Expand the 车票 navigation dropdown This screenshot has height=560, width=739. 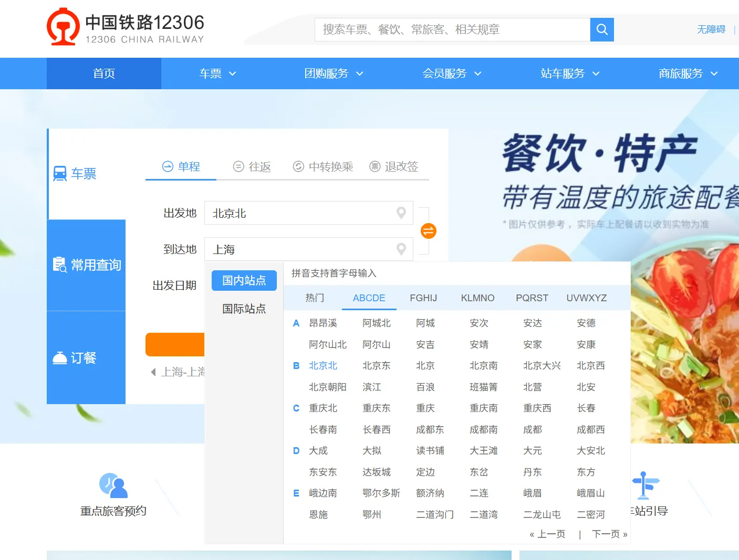tap(217, 73)
